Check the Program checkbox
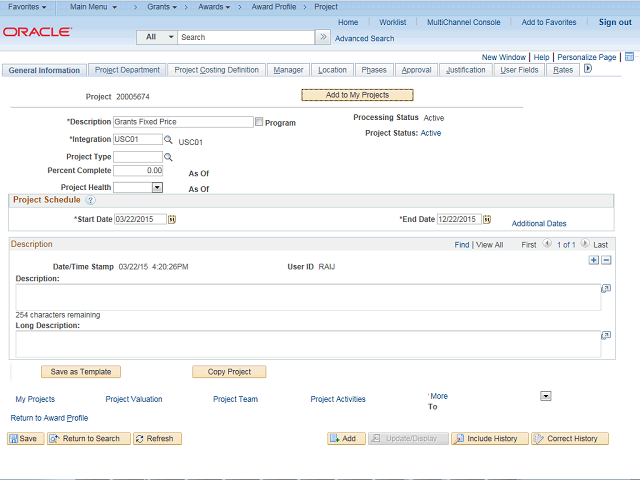This screenshot has height=480, width=640. point(259,122)
